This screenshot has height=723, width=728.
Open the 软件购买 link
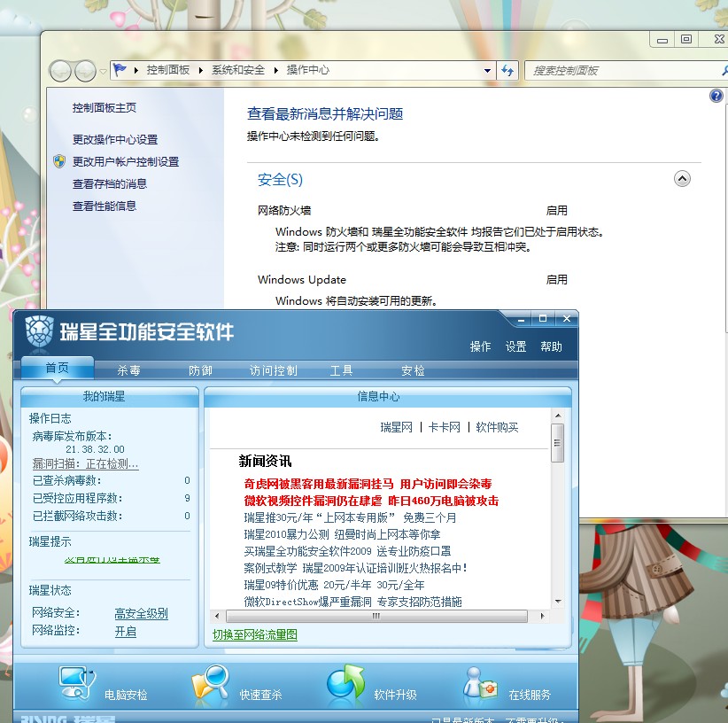pyautogui.click(x=497, y=427)
